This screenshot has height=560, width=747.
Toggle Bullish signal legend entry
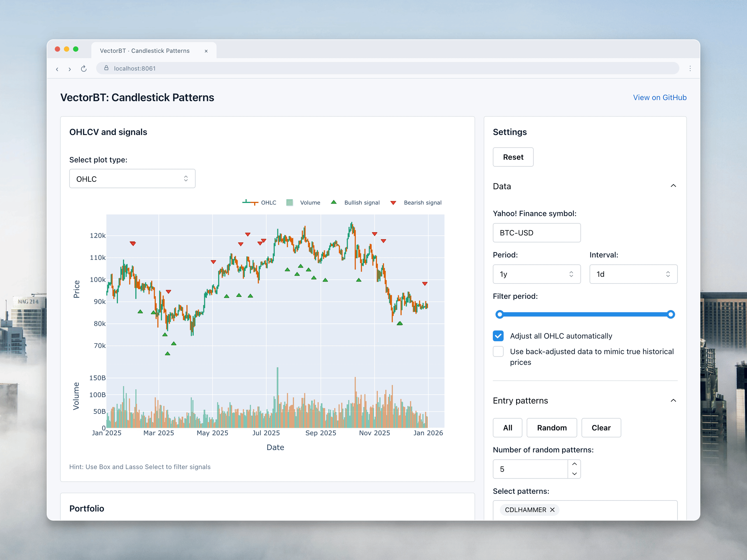coord(355,202)
